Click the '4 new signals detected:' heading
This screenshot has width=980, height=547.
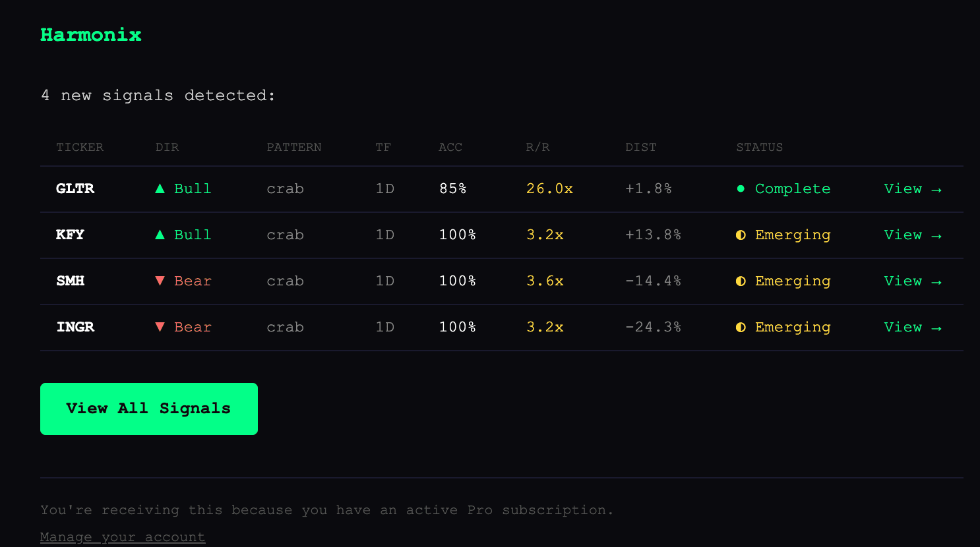pyautogui.click(x=158, y=96)
